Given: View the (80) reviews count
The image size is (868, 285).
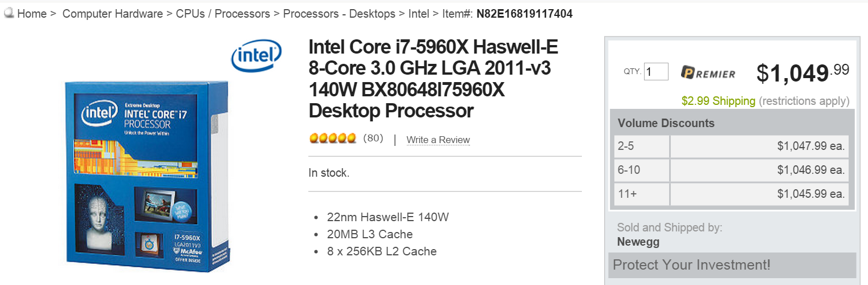Looking at the screenshot, I should pos(373,139).
